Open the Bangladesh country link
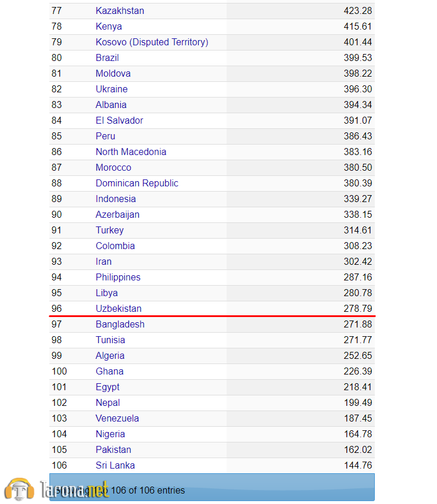The image size is (437, 504). pos(120,325)
